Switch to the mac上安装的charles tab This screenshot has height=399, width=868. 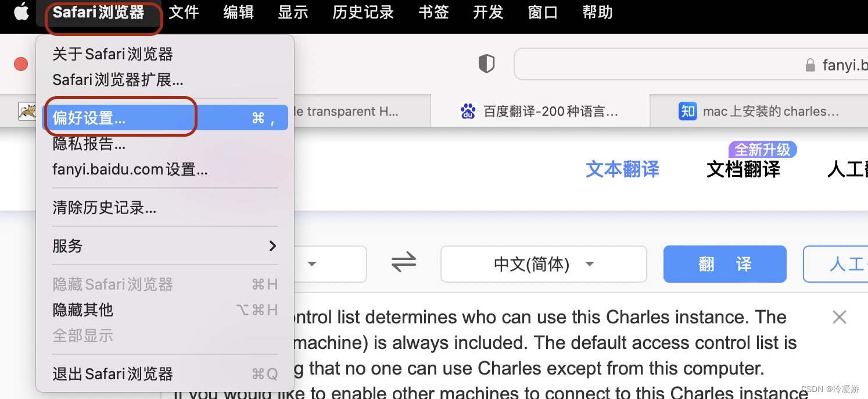(x=760, y=111)
